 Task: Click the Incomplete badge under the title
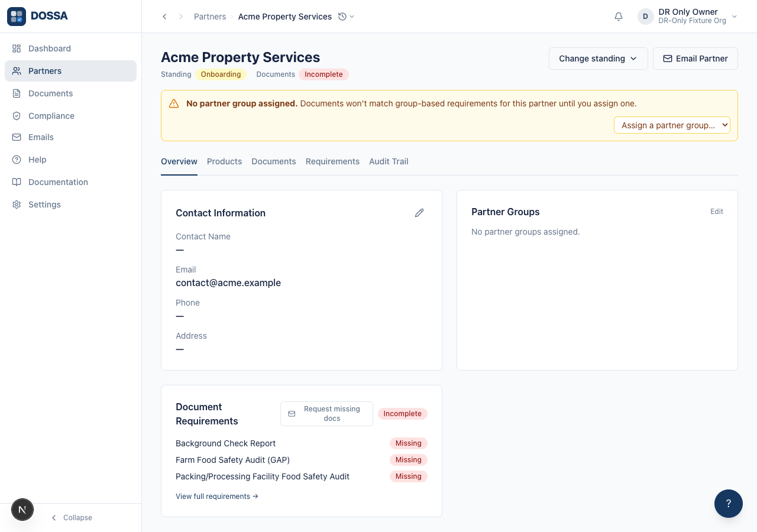(x=323, y=74)
